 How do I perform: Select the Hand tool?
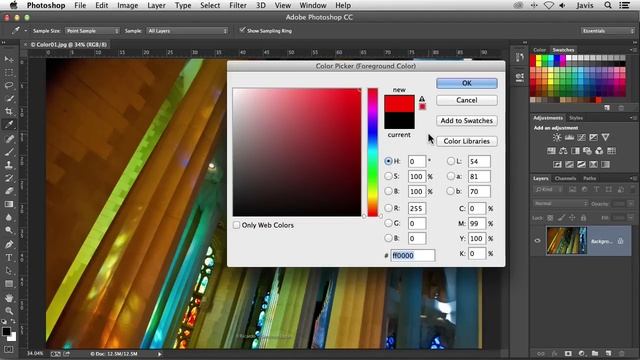(9, 298)
